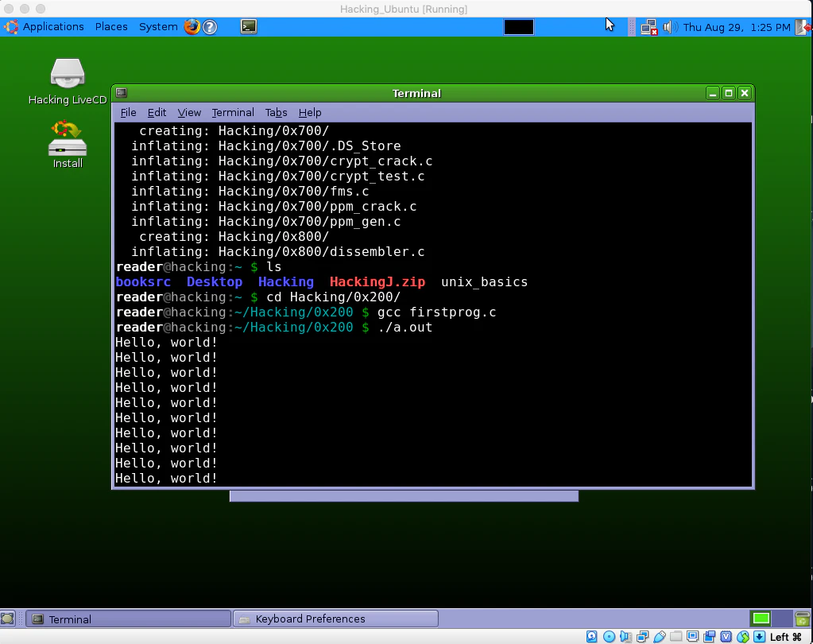The image size is (813, 644).
Task: Click the Terminal launcher in top panel
Action: [249, 26]
